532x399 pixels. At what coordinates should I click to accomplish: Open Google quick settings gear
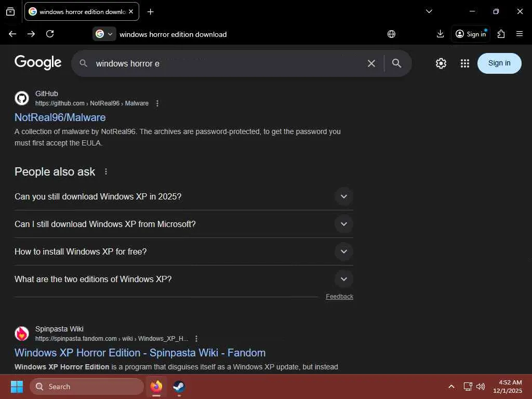pos(441,63)
